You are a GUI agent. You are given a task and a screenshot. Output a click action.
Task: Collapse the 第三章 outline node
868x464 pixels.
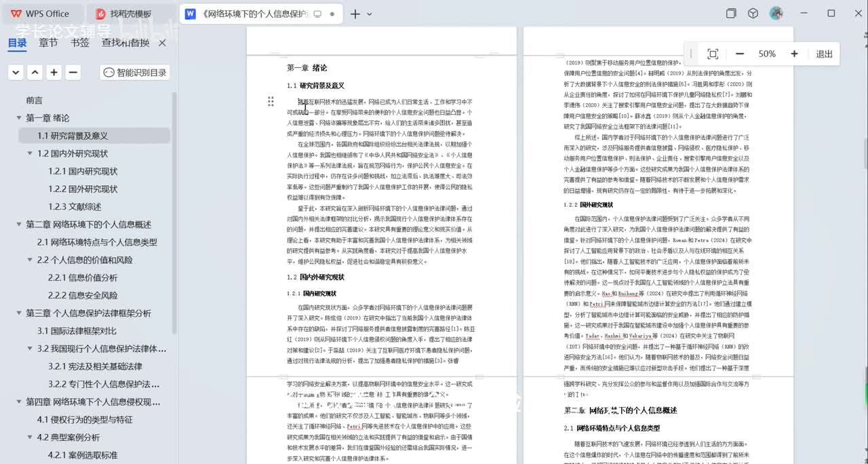coord(19,313)
